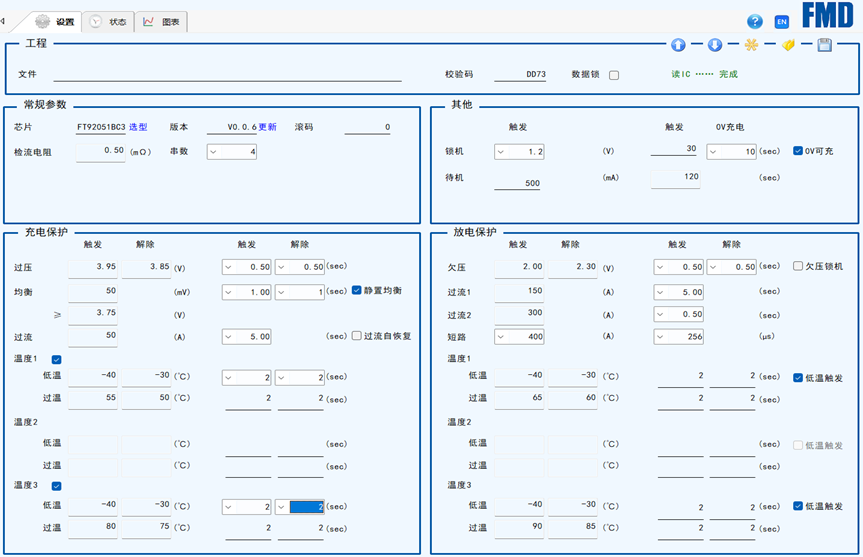Open the 短路 delay dropdown showing 256
Viewport: 863px width, 557px height.
[679, 337]
